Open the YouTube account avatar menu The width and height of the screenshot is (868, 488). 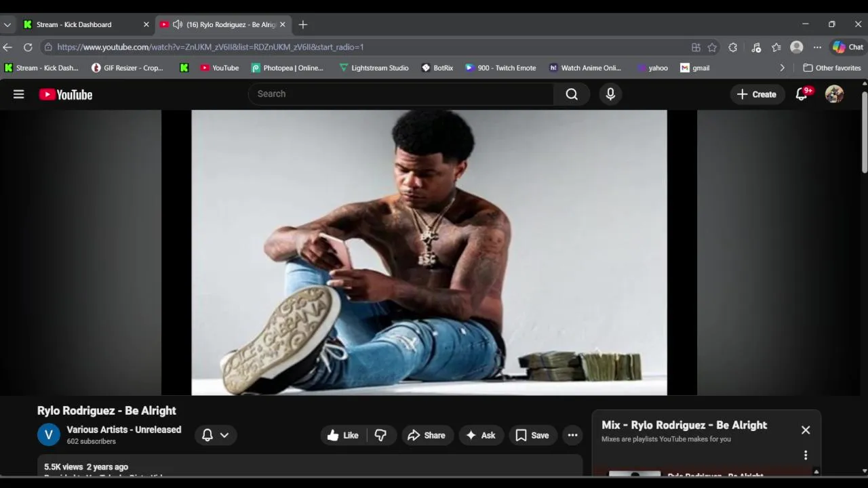pyautogui.click(x=834, y=94)
